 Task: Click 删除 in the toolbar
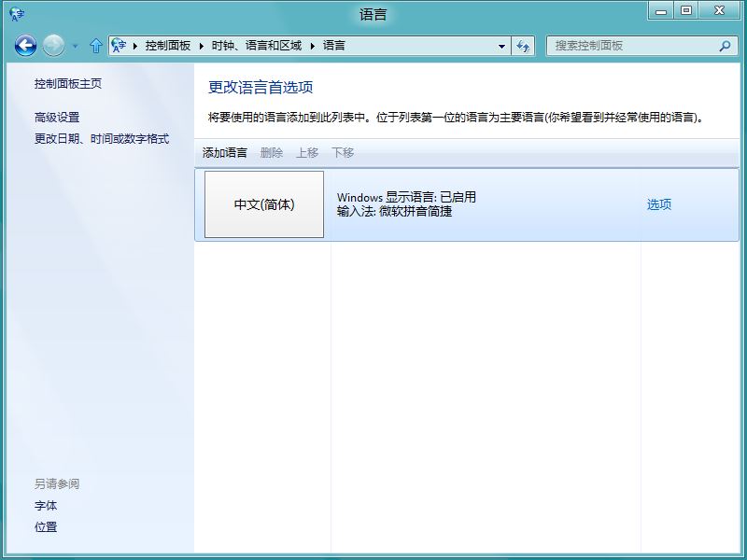coord(272,153)
